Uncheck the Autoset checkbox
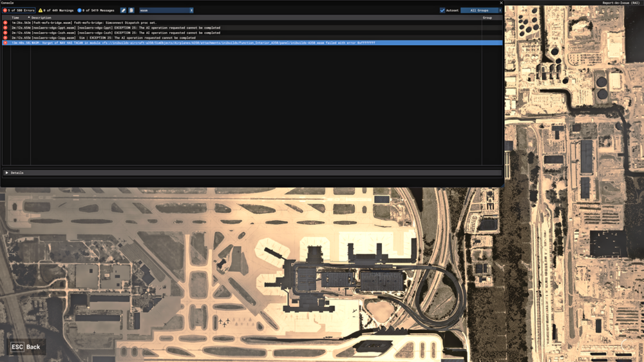This screenshot has width=644, height=362. [442, 10]
